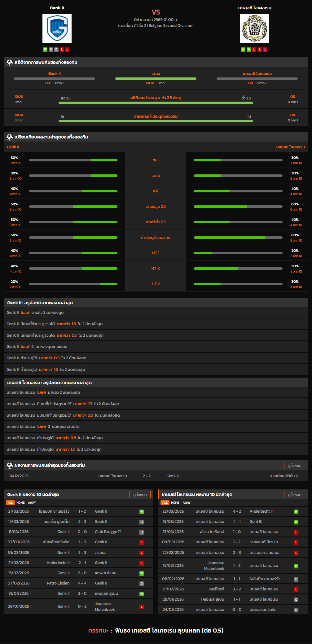The width and height of the screenshot is (312, 644).
Task: Click the over/under 2.5 goals statistic bar
Action: (x=156, y=103)
